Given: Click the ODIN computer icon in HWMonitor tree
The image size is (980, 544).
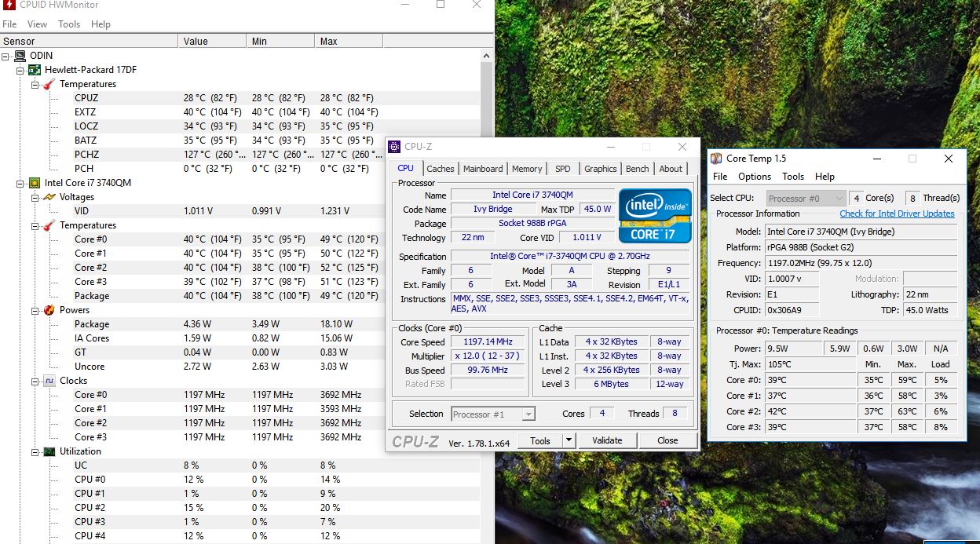Looking at the screenshot, I should (x=20, y=56).
